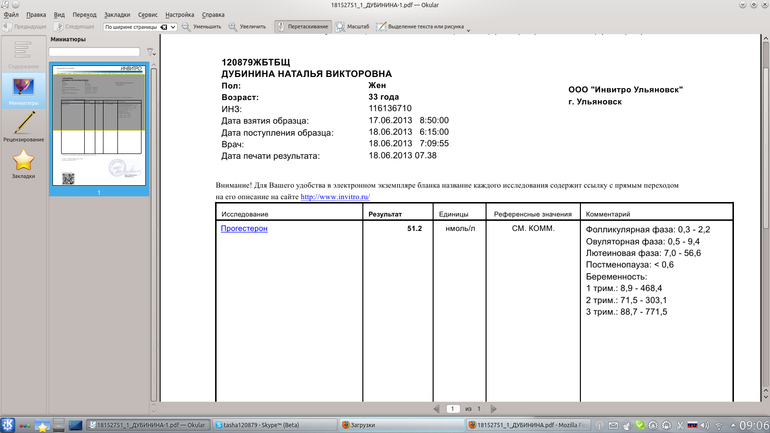Open the Закладки star panel
Viewport: 770px width, 433px height.
(x=23, y=164)
